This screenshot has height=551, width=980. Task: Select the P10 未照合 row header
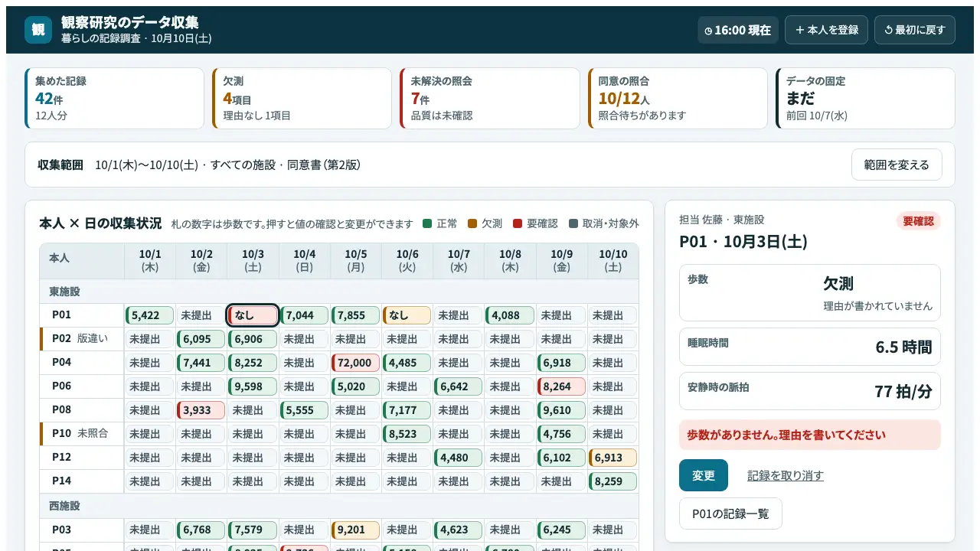point(82,434)
